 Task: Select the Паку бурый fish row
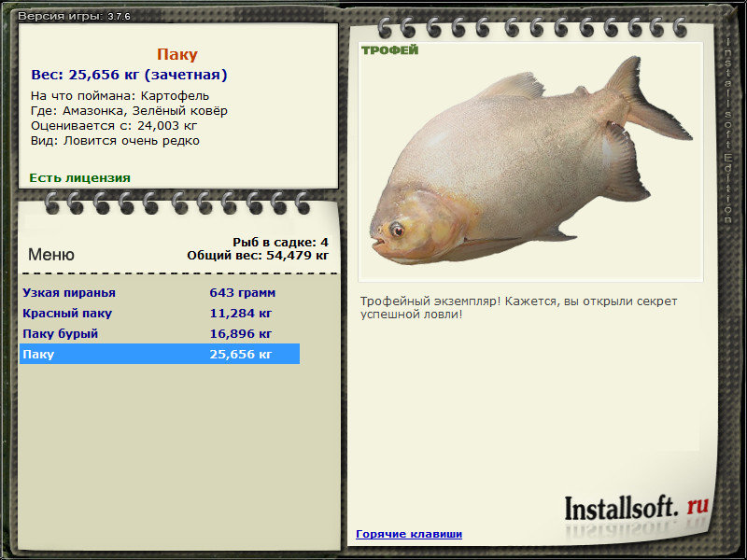point(160,333)
